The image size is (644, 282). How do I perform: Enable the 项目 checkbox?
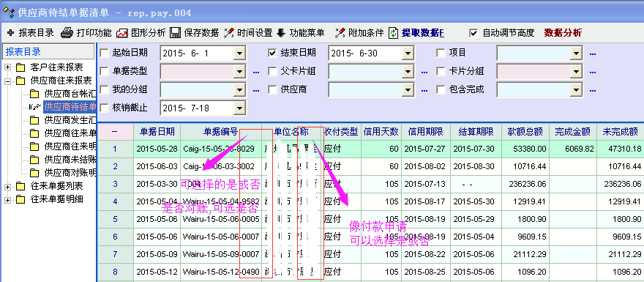click(x=441, y=53)
